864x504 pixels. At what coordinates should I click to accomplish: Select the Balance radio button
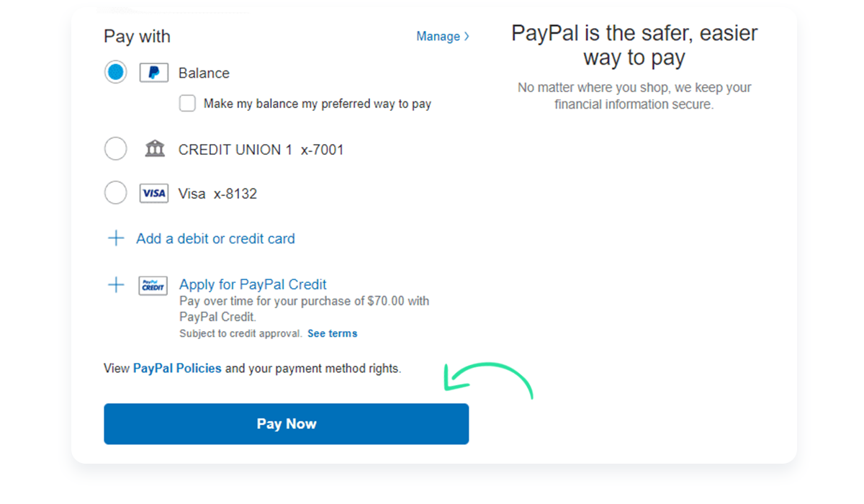pyautogui.click(x=116, y=72)
